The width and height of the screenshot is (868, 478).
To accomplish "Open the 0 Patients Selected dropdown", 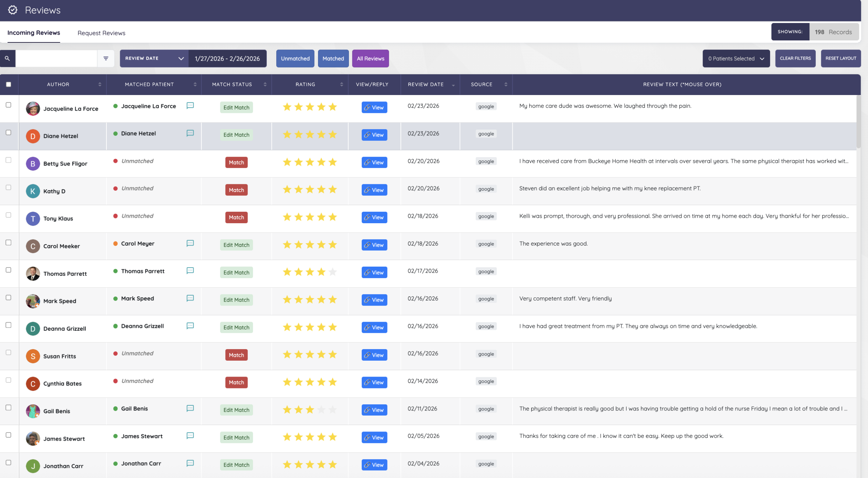I will pyautogui.click(x=736, y=58).
